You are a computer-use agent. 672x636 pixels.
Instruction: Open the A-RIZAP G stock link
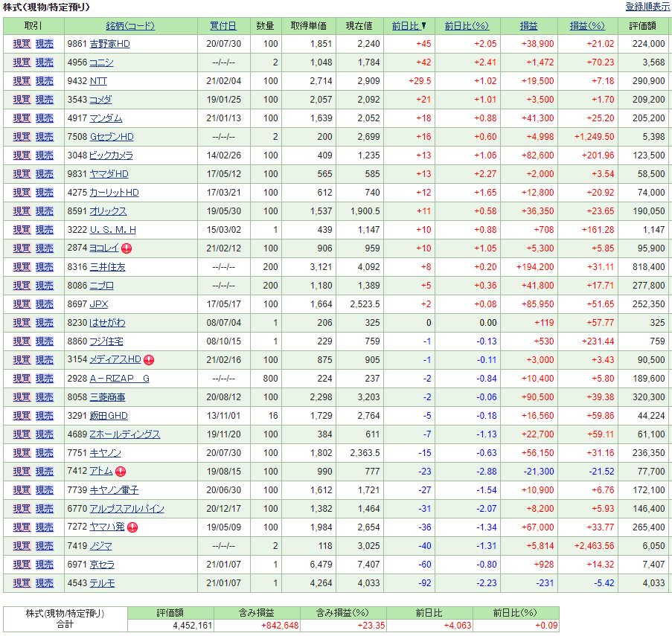(119, 379)
